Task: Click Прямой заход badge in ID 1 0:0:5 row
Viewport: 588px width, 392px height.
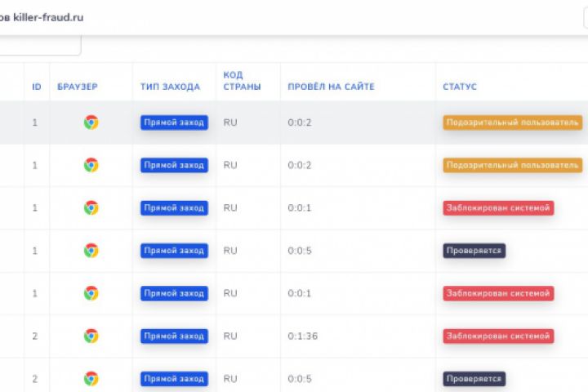Action: tap(174, 251)
